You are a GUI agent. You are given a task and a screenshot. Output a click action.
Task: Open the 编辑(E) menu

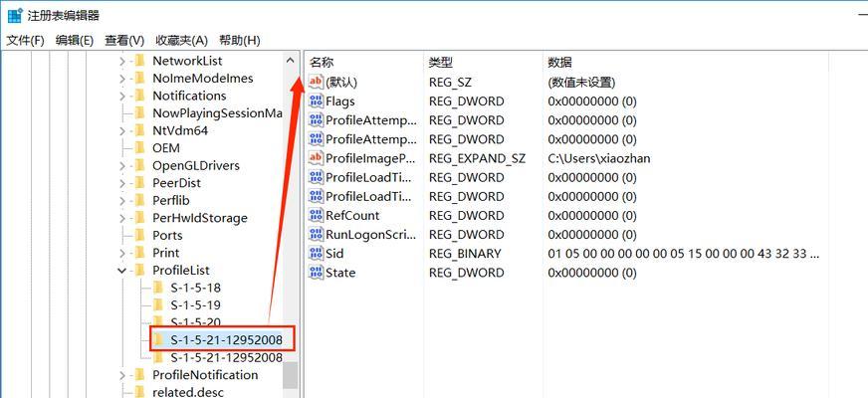(75, 41)
